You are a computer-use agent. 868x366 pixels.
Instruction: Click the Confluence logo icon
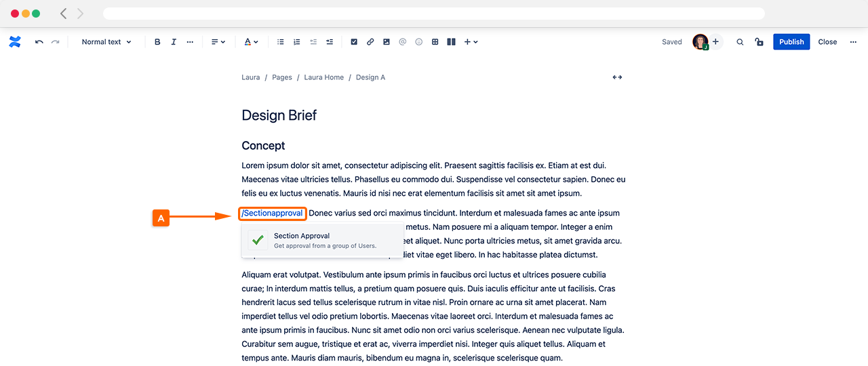pyautogui.click(x=15, y=42)
